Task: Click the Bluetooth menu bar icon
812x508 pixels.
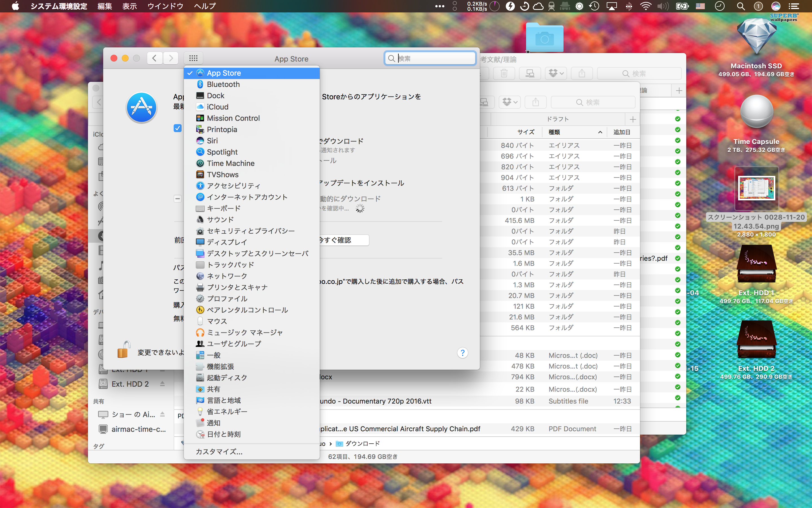Action: tap(629, 6)
